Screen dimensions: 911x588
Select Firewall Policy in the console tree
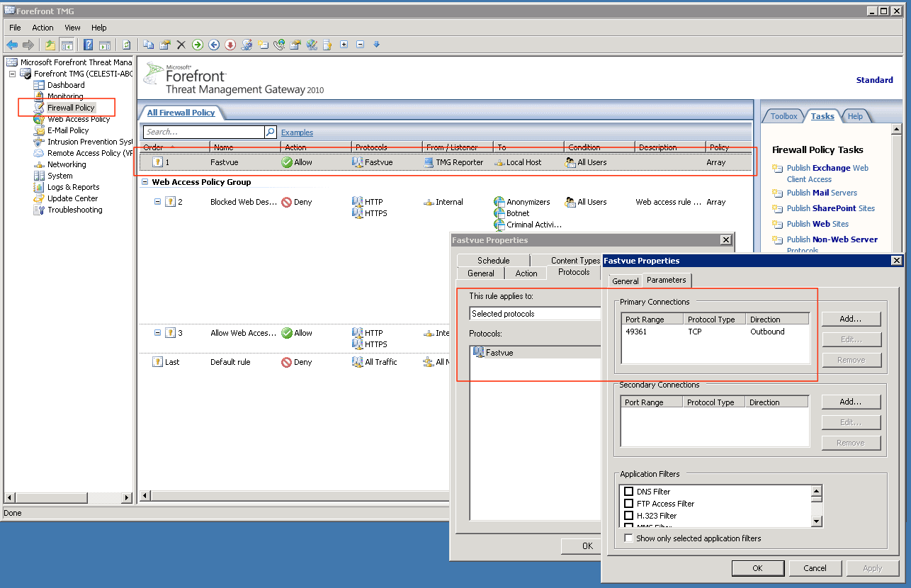point(71,108)
